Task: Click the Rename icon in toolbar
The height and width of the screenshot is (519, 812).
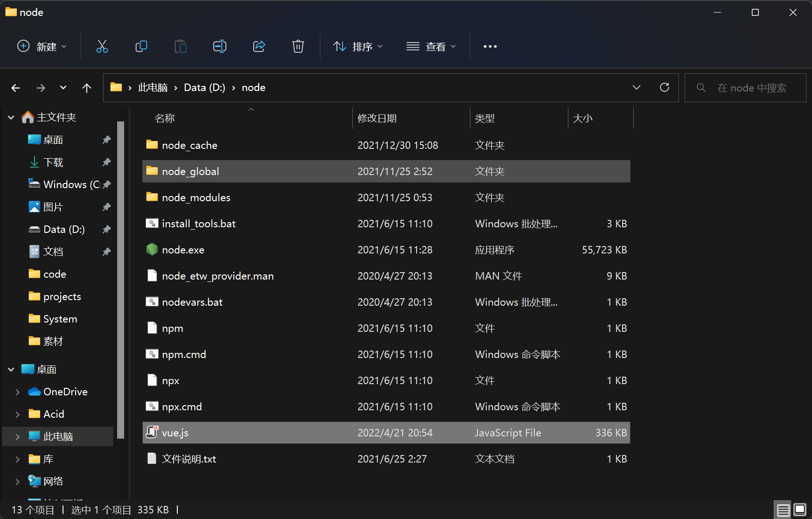Action: pos(219,46)
